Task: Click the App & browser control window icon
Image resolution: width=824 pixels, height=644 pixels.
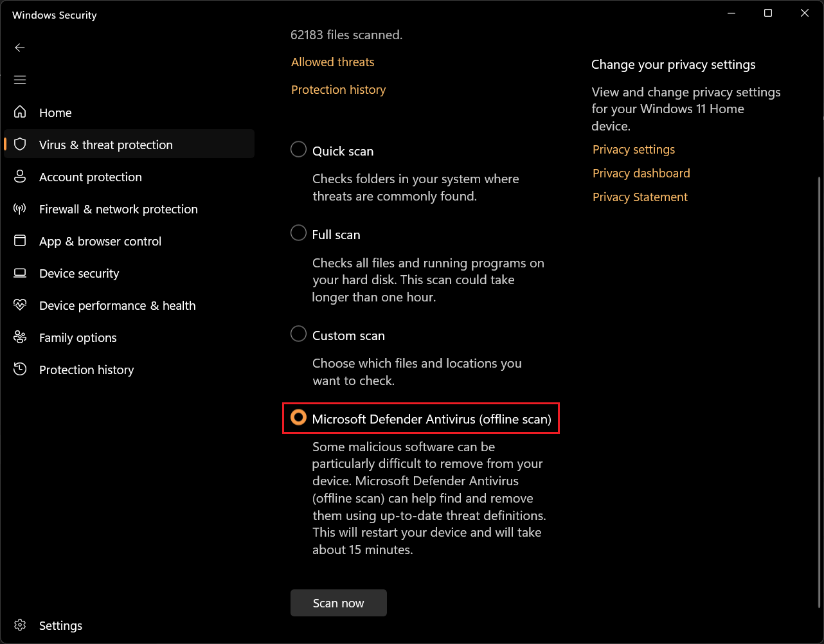Action: pos(20,241)
